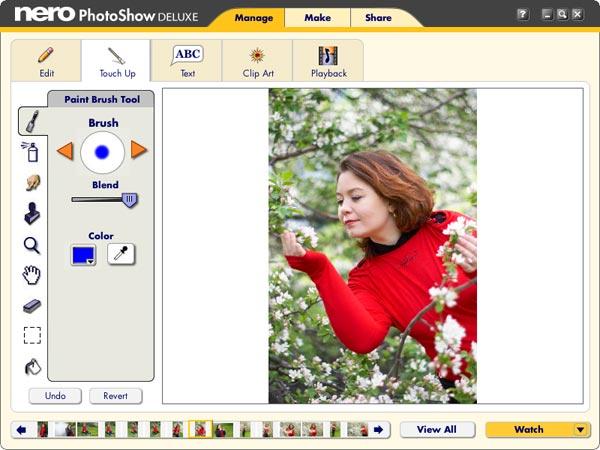This screenshot has height=450, width=600.
Task: Click the Undo button
Action: pos(55,396)
